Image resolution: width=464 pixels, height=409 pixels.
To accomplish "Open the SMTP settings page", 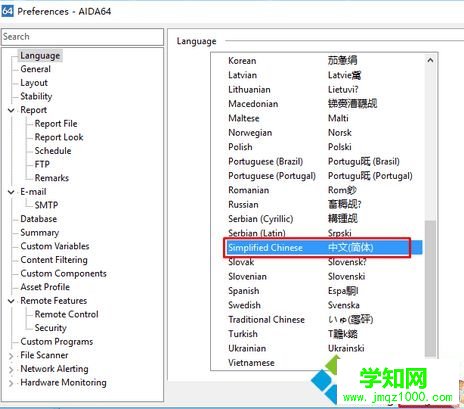I will pyautogui.click(x=46, y=205).
